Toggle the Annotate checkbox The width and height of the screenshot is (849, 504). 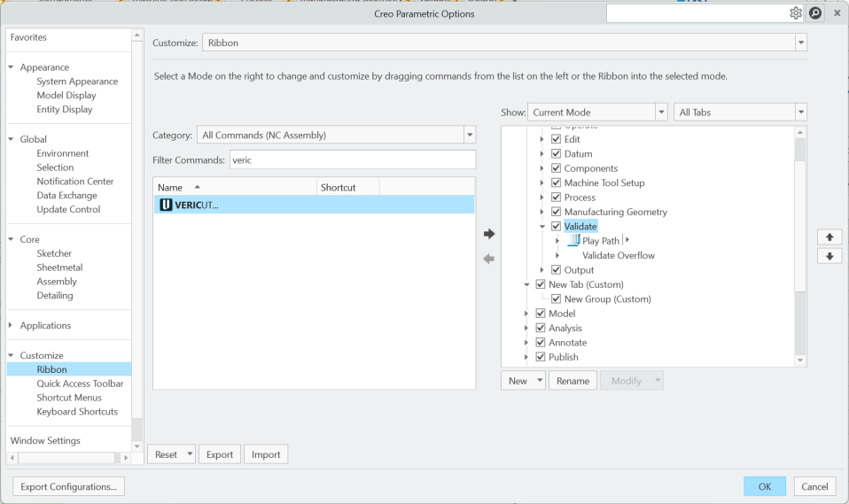pyautogui.click(x=541, y=342)
